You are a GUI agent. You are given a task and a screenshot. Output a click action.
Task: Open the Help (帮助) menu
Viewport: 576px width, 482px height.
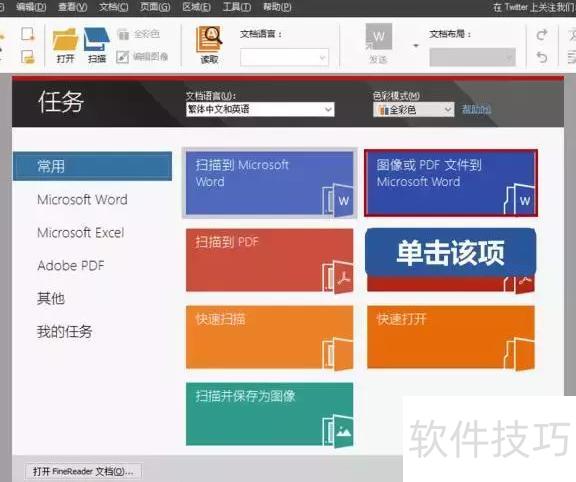(x=277, y=7)
